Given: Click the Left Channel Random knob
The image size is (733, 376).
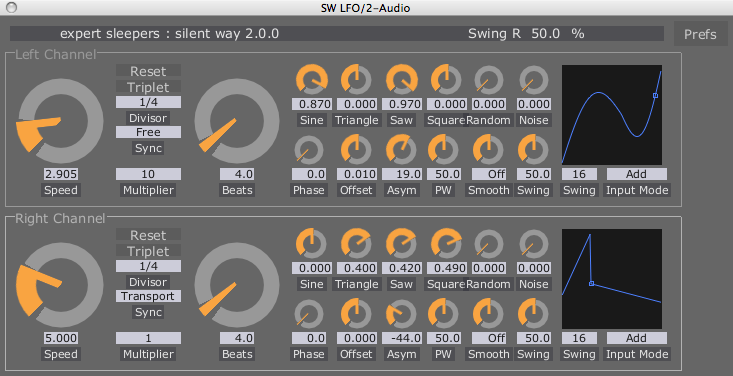Looking at the screenshot, I should point(489,80).
